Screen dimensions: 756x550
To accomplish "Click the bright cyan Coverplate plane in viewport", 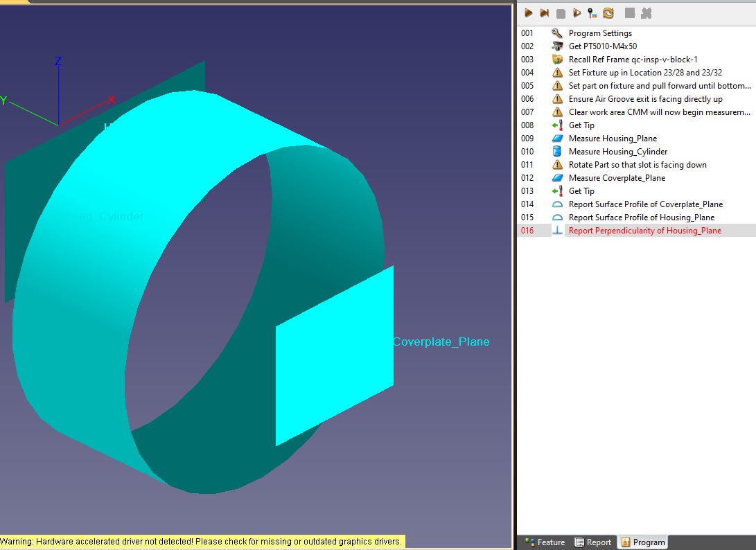I will coord(335,356).
